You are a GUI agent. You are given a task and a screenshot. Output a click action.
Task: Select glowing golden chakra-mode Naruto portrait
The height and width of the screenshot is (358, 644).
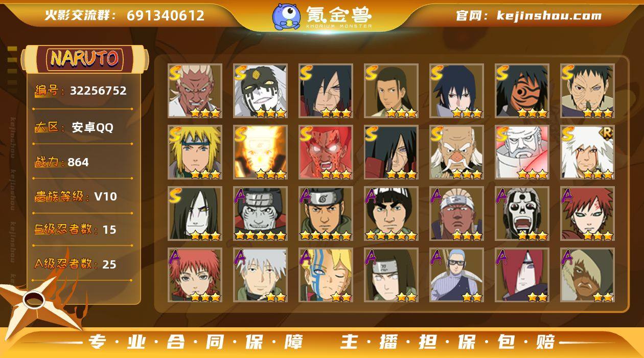click(x=260, y=152)
